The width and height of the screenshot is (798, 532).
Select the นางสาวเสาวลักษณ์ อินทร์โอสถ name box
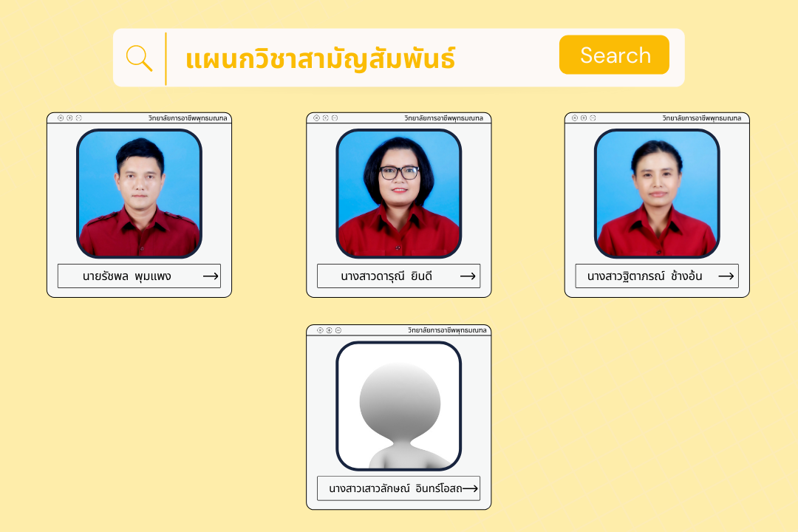tap(398, 488)
